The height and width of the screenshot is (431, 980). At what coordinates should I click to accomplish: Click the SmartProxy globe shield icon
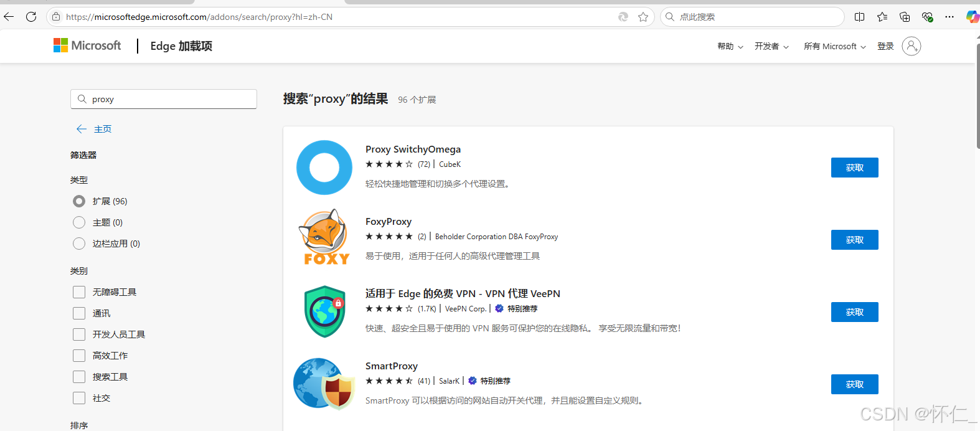tap(324, 384)
